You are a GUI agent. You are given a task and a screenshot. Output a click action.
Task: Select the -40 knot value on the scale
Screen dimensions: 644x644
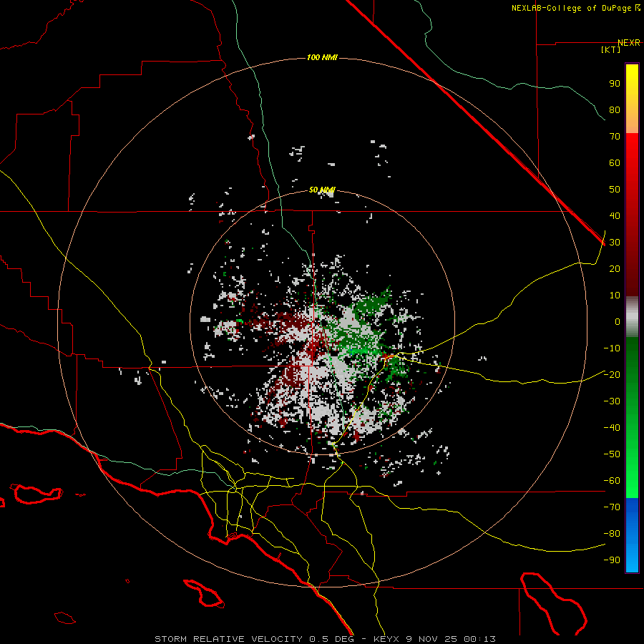point(612,428)
